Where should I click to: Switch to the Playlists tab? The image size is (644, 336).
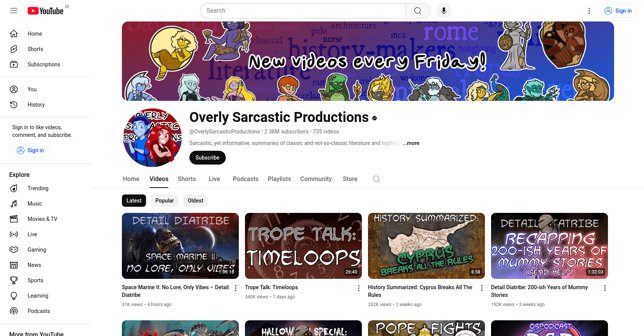(x=279, y=179)
